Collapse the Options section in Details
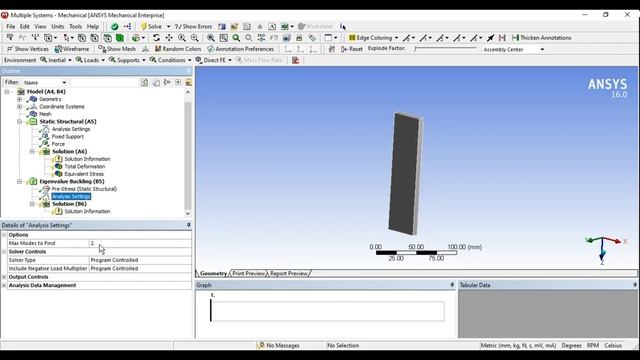 tap(4, 235)
